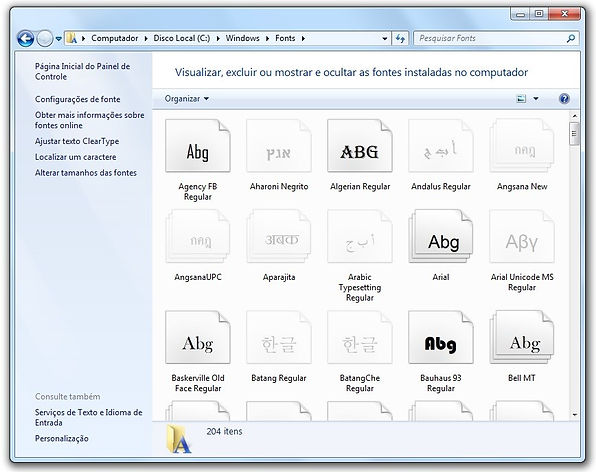The height and width of the screenshot is (472, 596).
Task: Select the Batang Regular font icon
Action: pyautogui.click(x=279, y=337)
